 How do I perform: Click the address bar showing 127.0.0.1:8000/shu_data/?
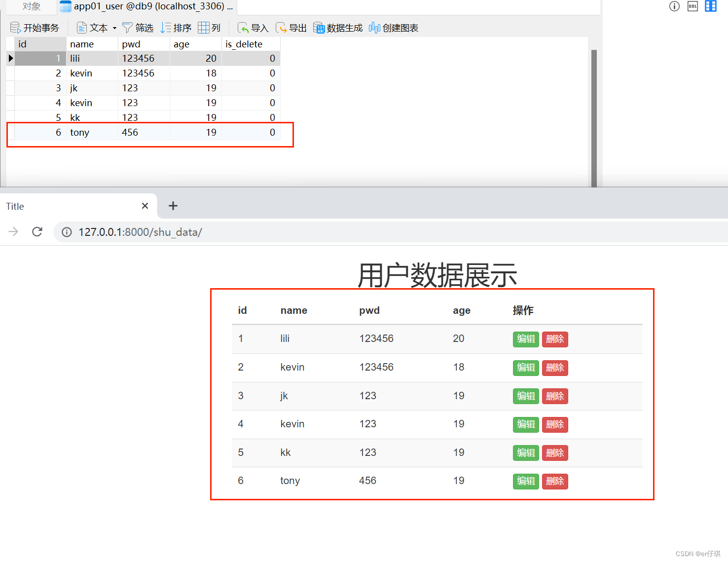click(x=390, y=232)
